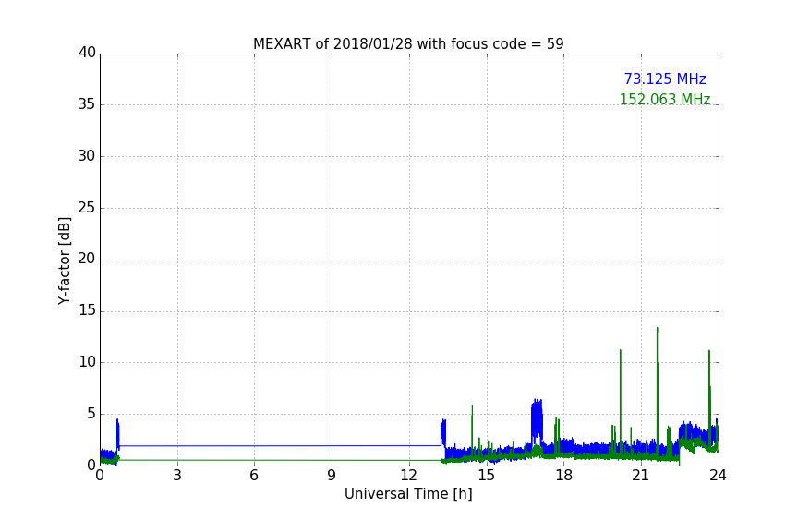The image size is (798, 532).
Task: Click the blue burst block near 17 hours
Action: 537,418
